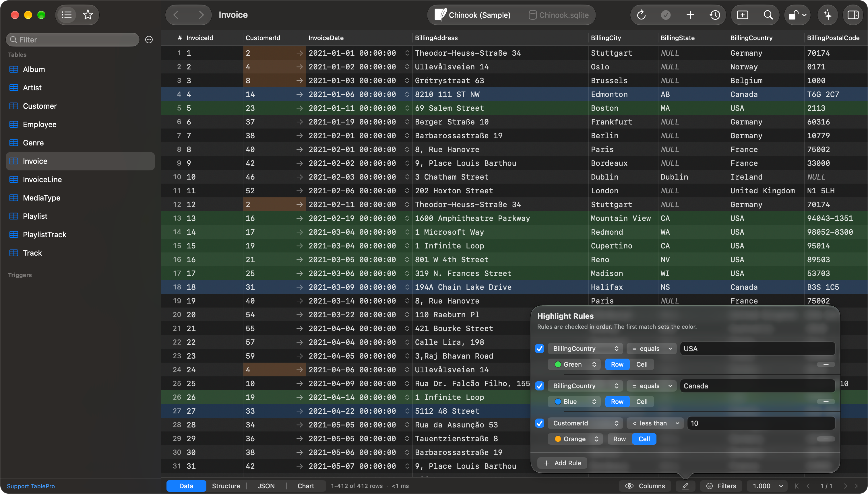Open the Customer table
Screen dimensions: 868x494
[x=80, y=106]
